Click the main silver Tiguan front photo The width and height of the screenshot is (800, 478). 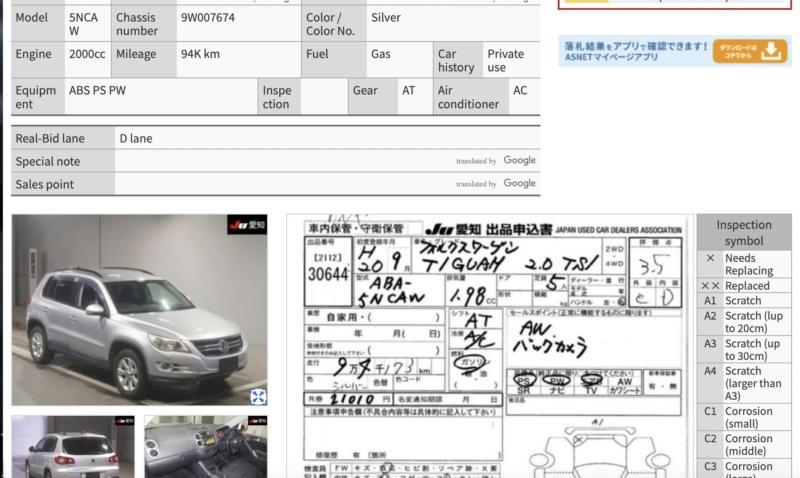point(138,310)
